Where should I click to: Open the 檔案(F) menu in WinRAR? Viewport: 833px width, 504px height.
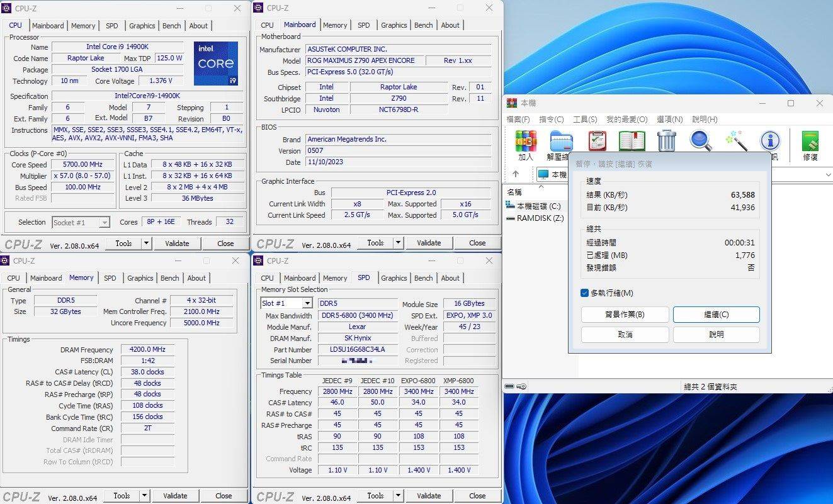(518, 120)
